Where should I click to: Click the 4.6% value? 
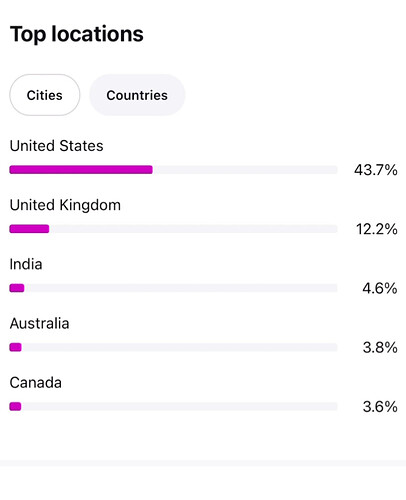click(x=380, y=288)
